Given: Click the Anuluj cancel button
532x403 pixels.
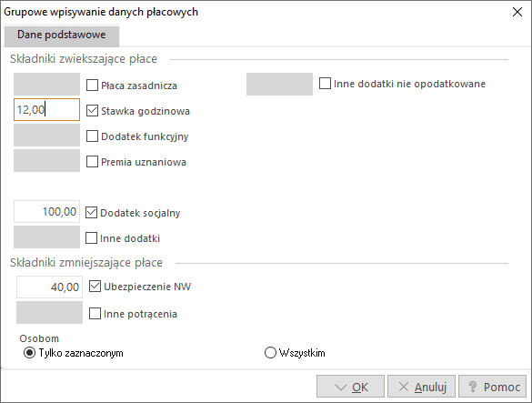Looking at the screenshot, I should (421, 387).
